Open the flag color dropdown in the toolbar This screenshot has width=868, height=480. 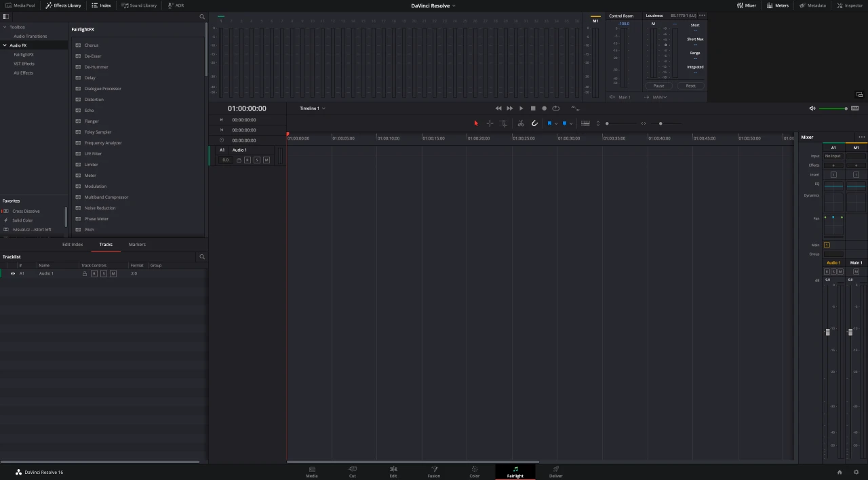tap(556, 123)
